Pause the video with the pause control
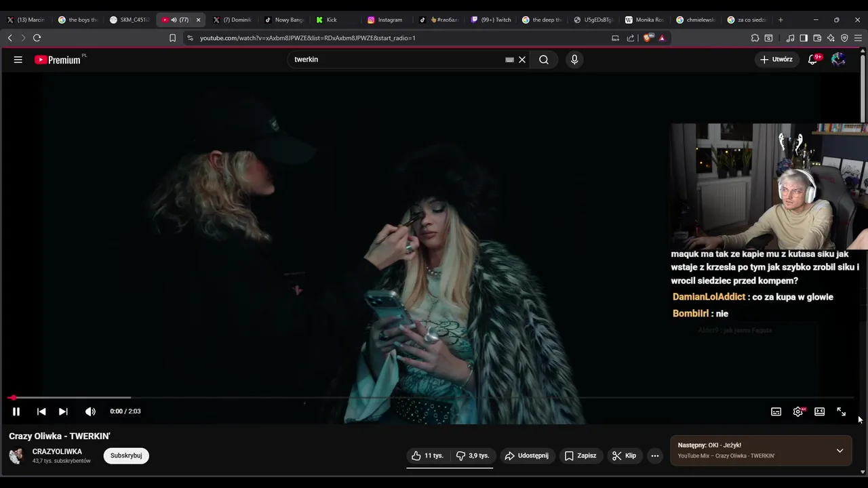 pyautogui.click(x=16, y=411)
